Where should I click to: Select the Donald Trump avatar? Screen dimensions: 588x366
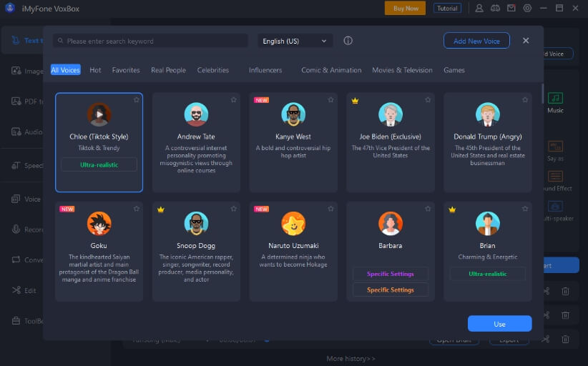[488, 114]
